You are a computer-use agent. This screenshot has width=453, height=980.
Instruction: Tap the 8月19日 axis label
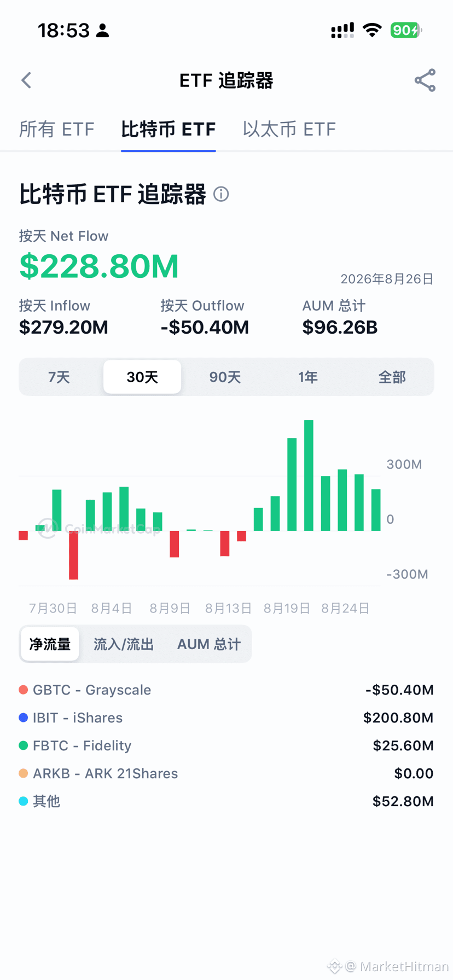click(287, 608)
